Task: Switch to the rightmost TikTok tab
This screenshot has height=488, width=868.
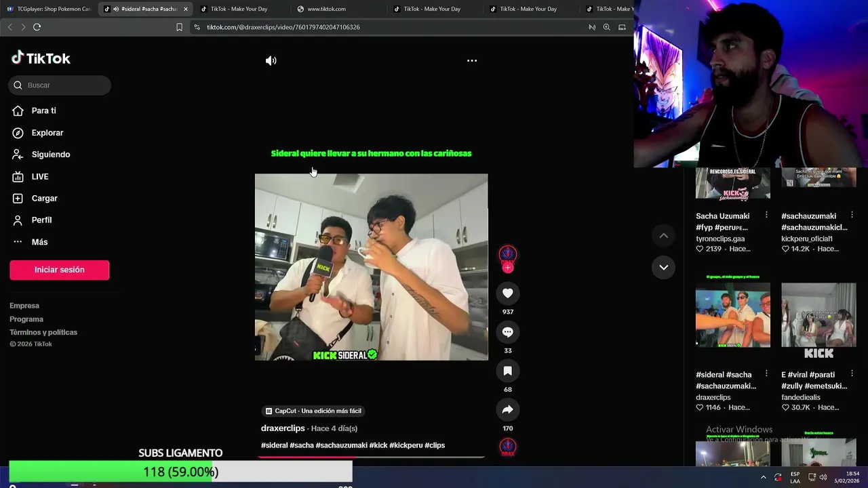Action: tap(610, 9)
